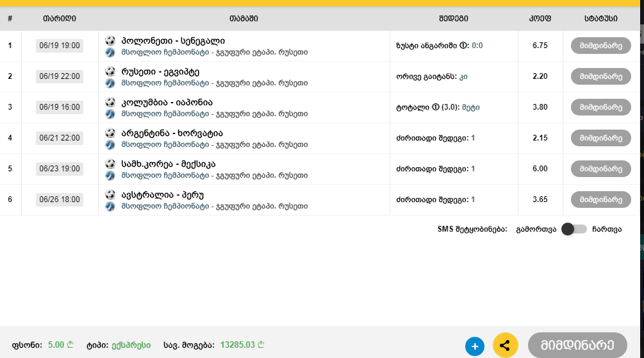Click the blue league emblem in row 2
This screenshot has width=644, height=358.
pyautogui.click(x=110, y=83)
